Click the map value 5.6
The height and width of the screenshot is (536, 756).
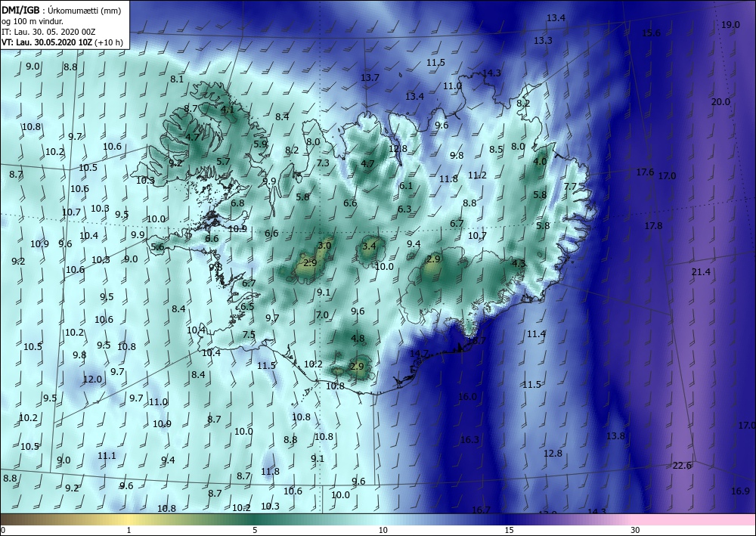tap(157, 247)
